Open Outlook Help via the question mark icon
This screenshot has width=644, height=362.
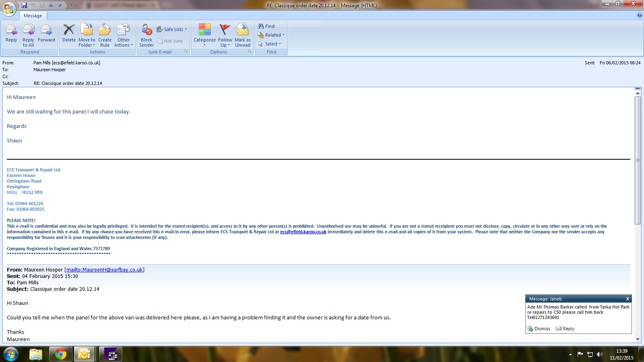(640, 15)
